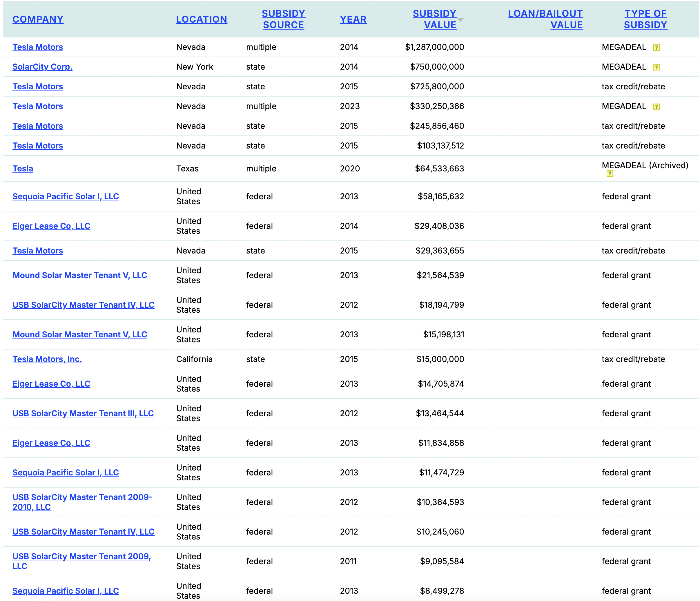
Task: Open Eiger Lease Co, LLC 2014 entry
Action: [51, 226]
